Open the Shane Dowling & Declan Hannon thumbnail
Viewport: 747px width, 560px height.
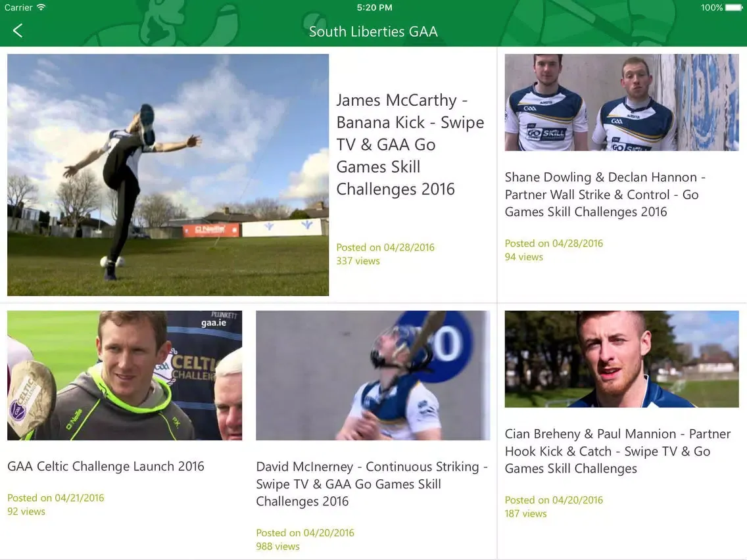tap(621, 103)
